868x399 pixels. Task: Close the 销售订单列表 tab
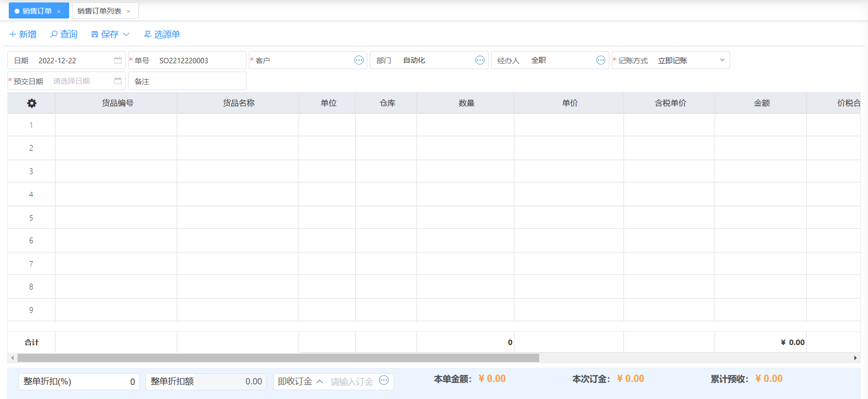(x=129, y=11)
